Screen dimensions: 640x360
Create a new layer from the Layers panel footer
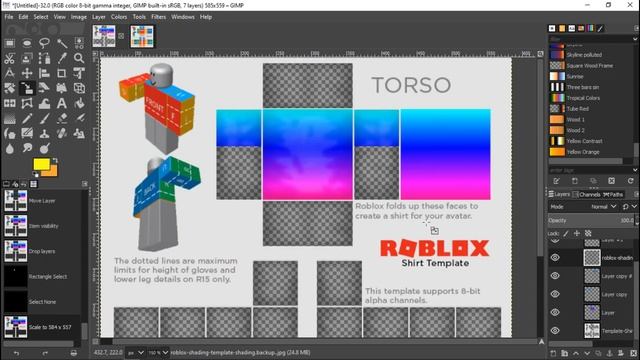point(553,353)
